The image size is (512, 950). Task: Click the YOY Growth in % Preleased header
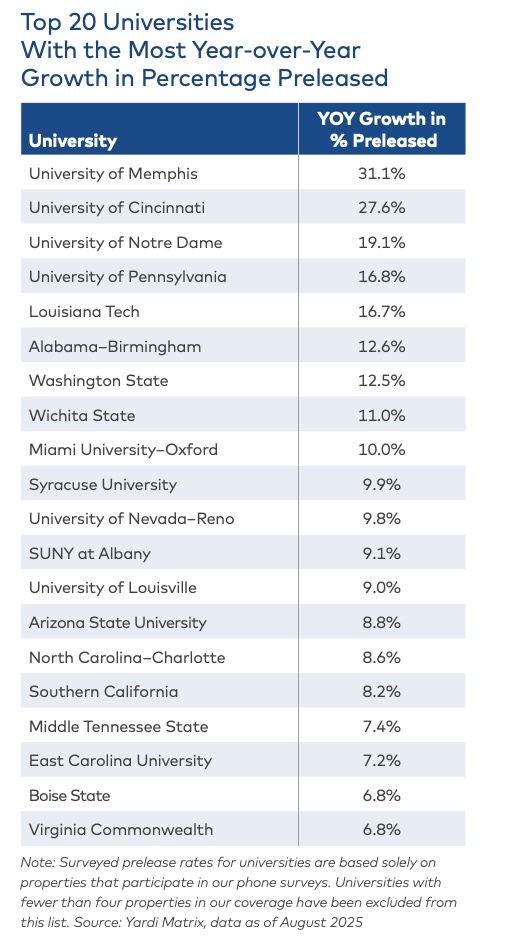click(x=381, y=129)
